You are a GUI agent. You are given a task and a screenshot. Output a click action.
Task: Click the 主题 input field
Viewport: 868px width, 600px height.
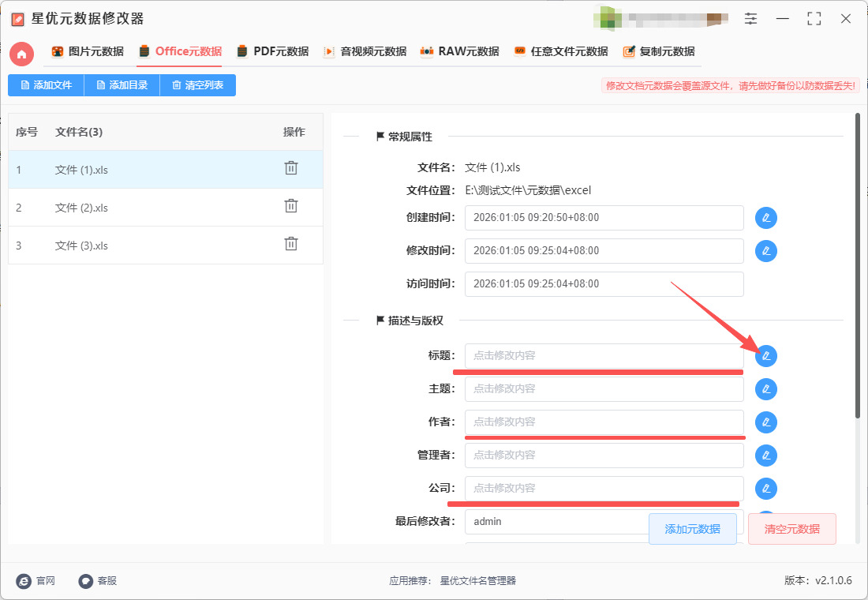coord(604,389)
